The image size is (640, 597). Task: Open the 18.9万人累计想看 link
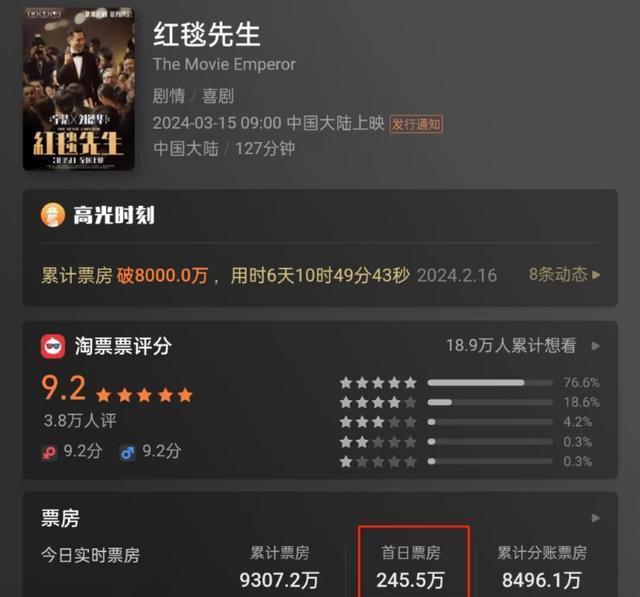pyautogui.click(x=511, y=346)
